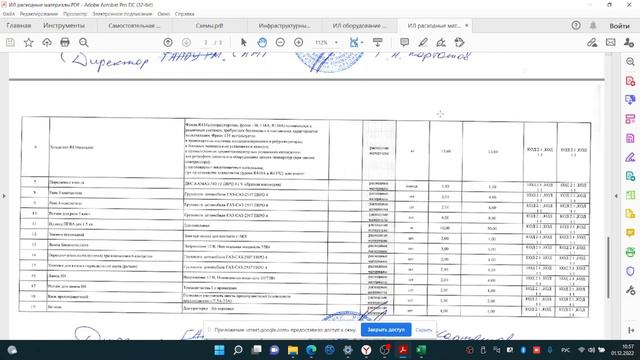Click the scrolling mode toolbar icon
Screen dimensions: 640x360
[x=378, y=42]
